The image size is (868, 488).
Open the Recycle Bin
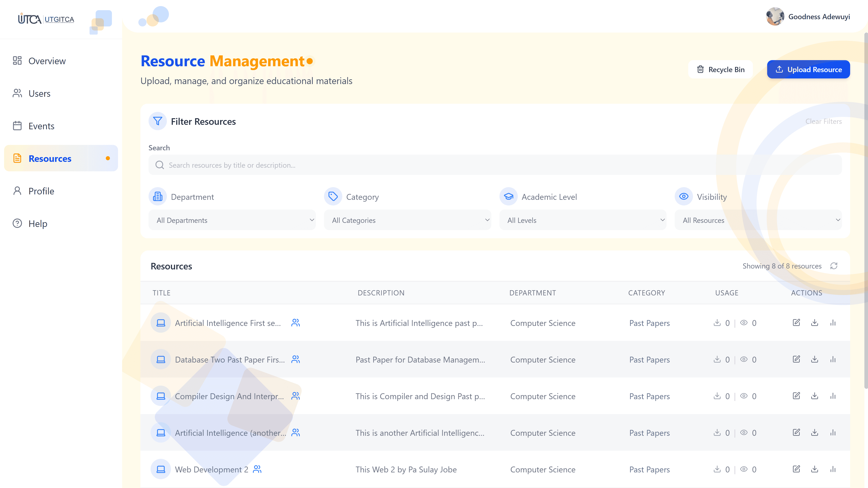coord(720,69)
